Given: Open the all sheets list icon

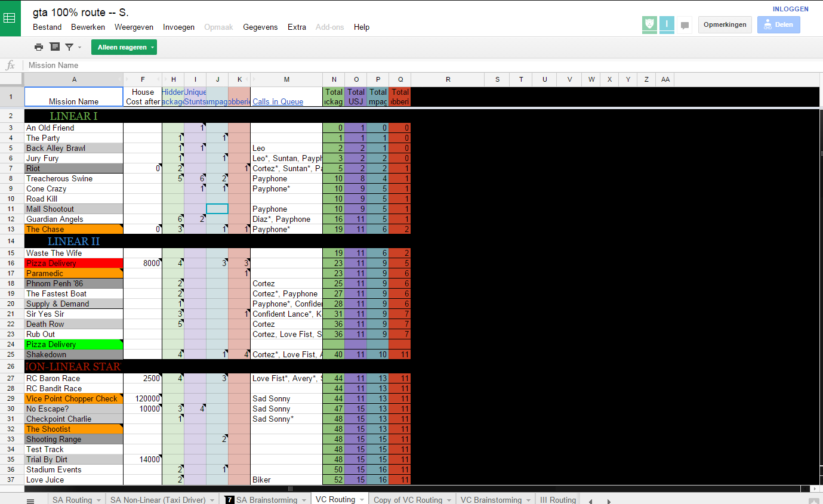Looking at the screenshot, I should point(30,500).
